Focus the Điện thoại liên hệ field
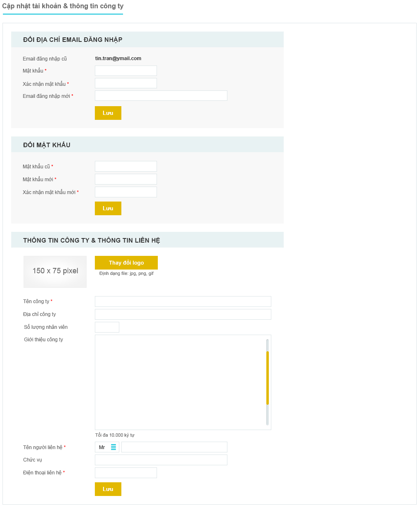The width and height of the screenshot is (420, 508). click(126, 473)
